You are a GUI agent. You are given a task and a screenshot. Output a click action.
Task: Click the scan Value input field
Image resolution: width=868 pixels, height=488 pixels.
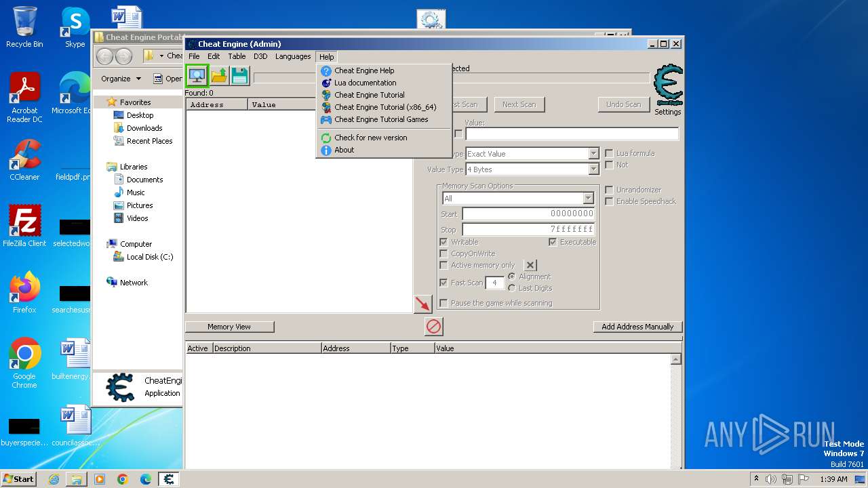click(x=572, y=134)
